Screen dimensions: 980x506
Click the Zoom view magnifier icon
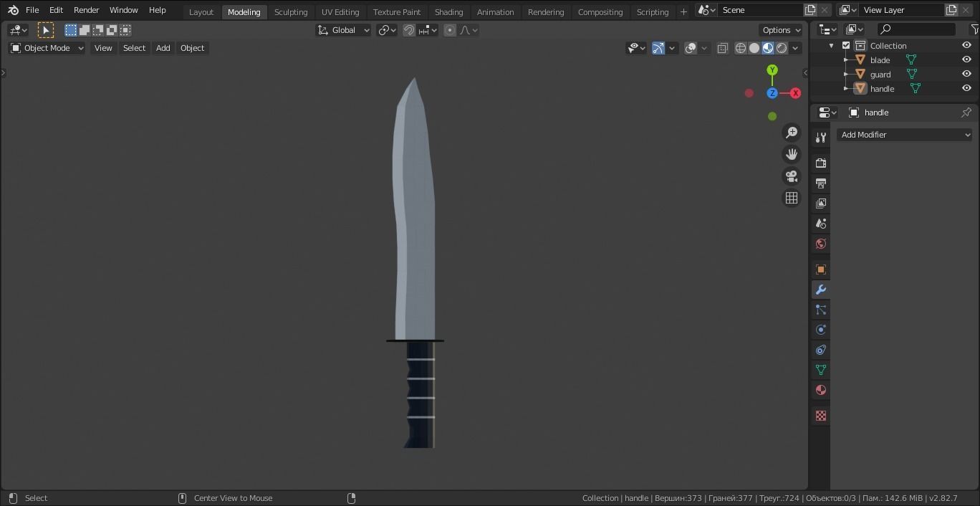pos(792,133)
